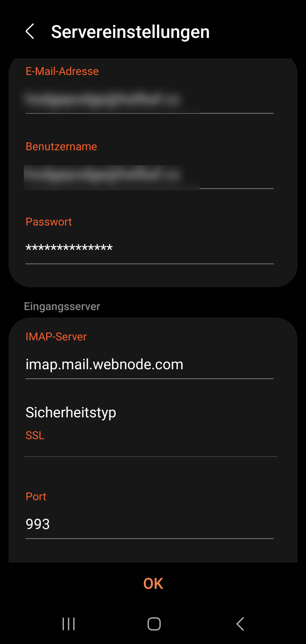This screenshot has height=644, width=306.
Task: Tap the Servereinstellungen title text
Action: pos(130,32)
